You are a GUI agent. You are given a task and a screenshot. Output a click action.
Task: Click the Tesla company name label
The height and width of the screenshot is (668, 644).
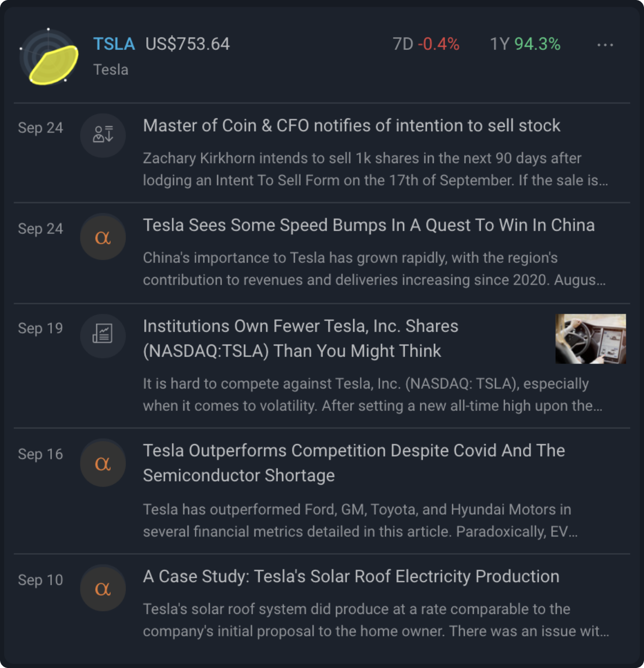coord(111,70)
